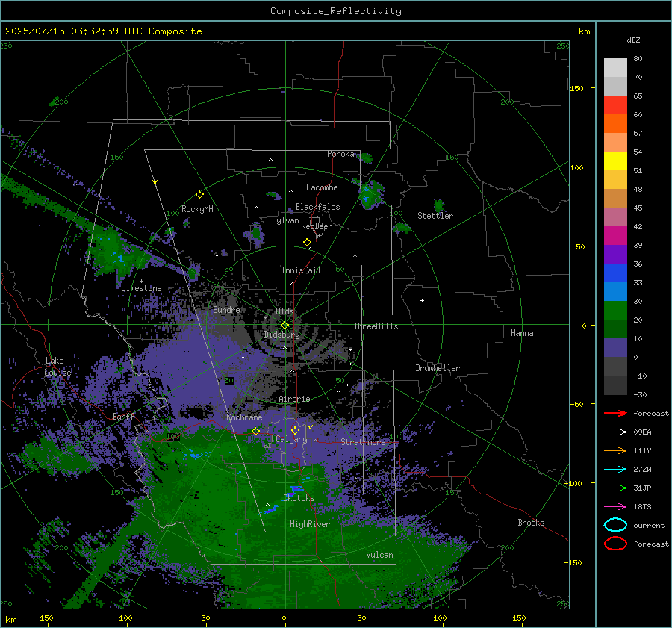
Task: Click the asterisk marker above Limestone
Action: coord(141,282)
